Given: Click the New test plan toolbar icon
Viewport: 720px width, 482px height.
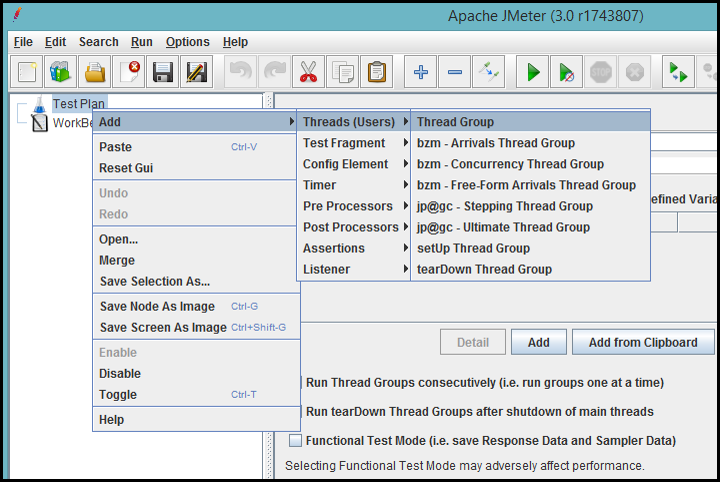Looking at the screenshot, I should coord(27,72).
